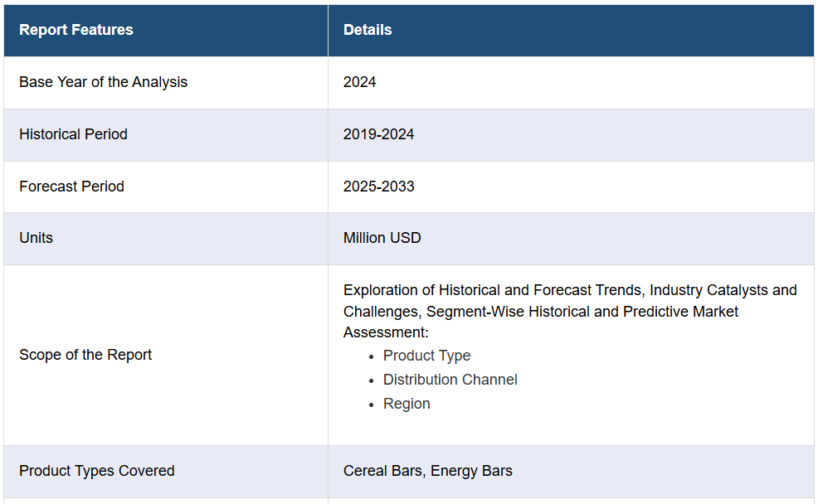Select the Historical Period row label
The image size is (823, 504).
[x=73, y=134]
